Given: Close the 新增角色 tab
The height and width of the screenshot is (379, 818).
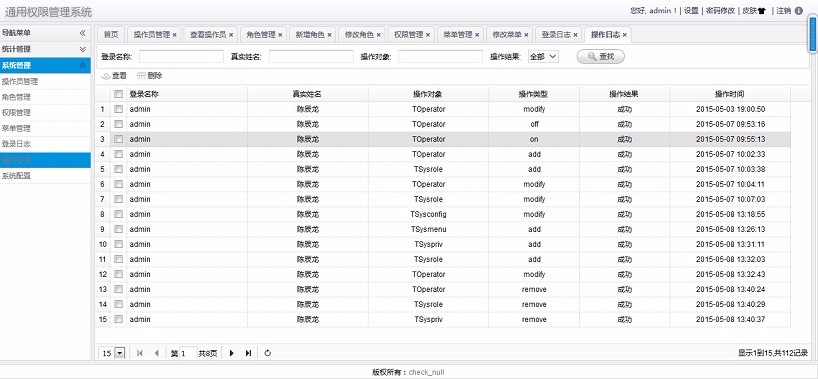Looking at the screenshot, I should point(329,35).
